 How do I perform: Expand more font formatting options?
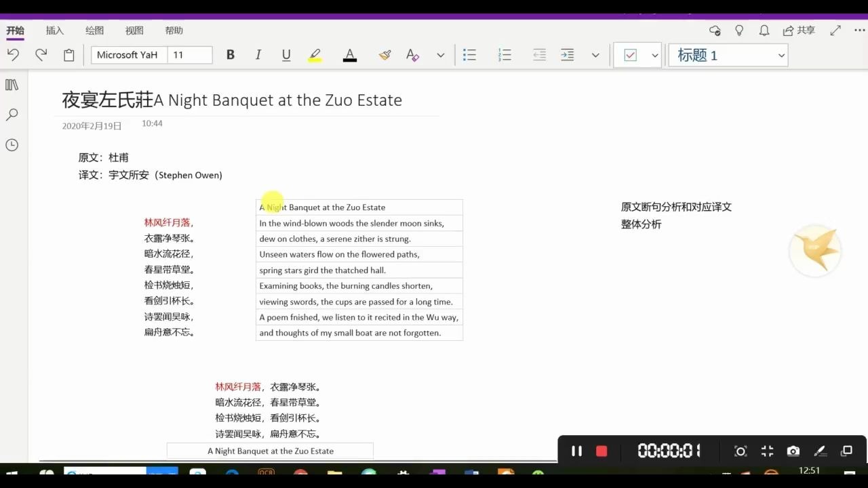click(441, 55)
